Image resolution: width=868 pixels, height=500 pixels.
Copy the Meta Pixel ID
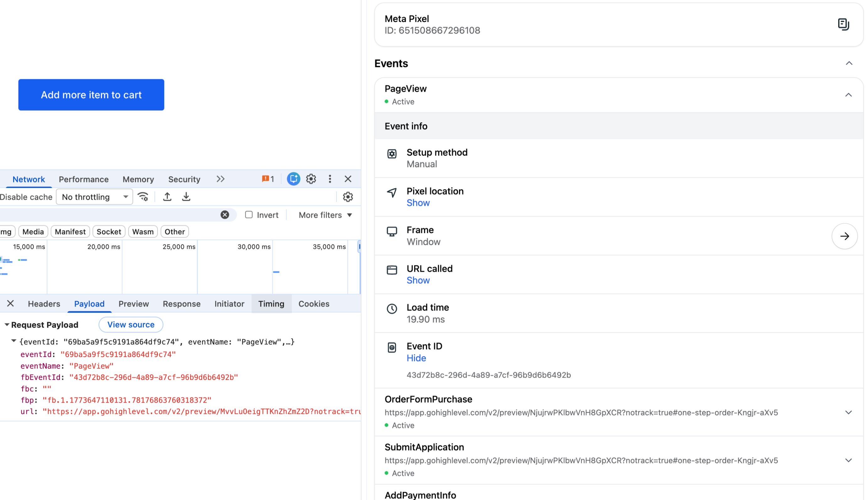(844, 24)
